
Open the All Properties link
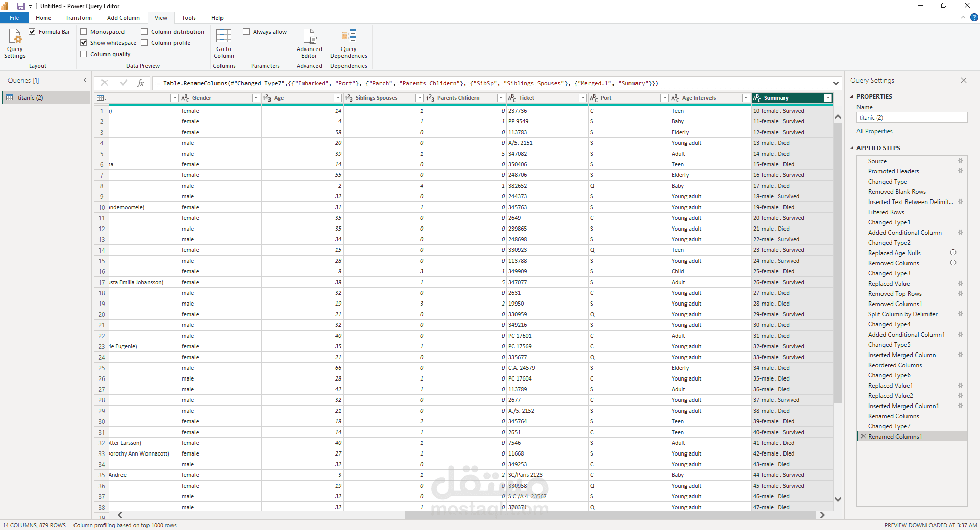[874, 131]
